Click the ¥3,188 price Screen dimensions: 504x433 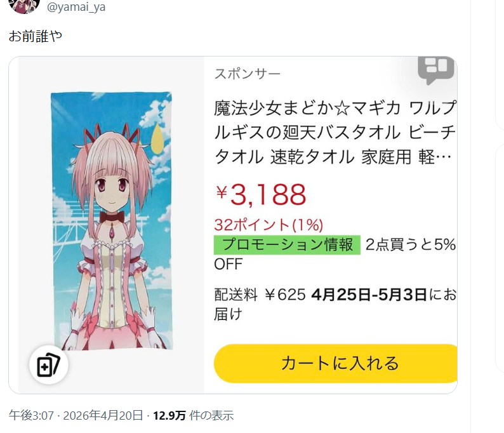click(x=261, y=194)
